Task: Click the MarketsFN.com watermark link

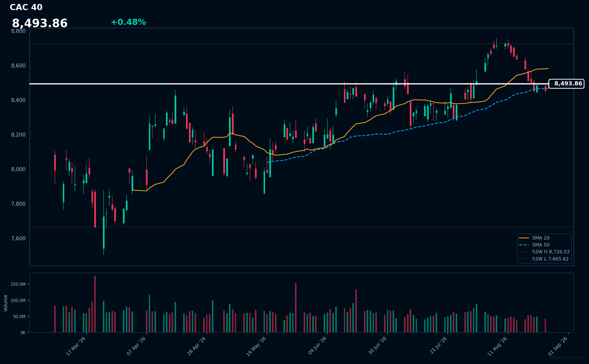Action: [567, 358]
